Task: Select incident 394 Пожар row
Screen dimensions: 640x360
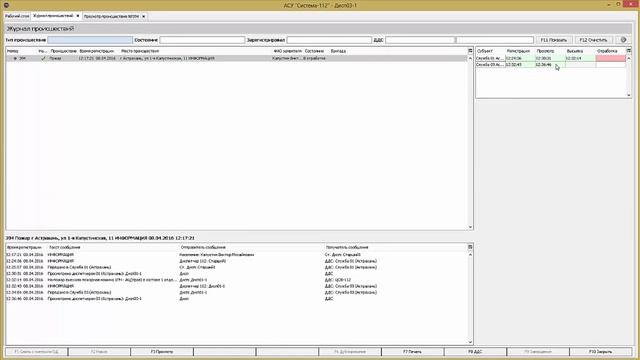Action: (x=237, y=58)
